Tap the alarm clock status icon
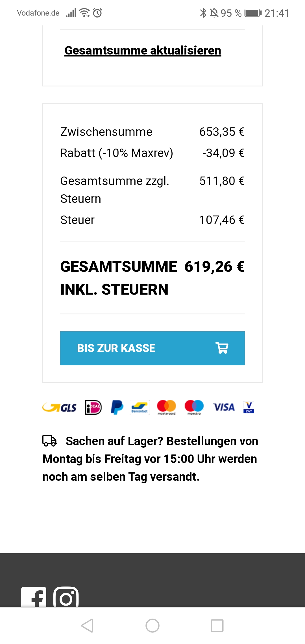 coord(97,13)
